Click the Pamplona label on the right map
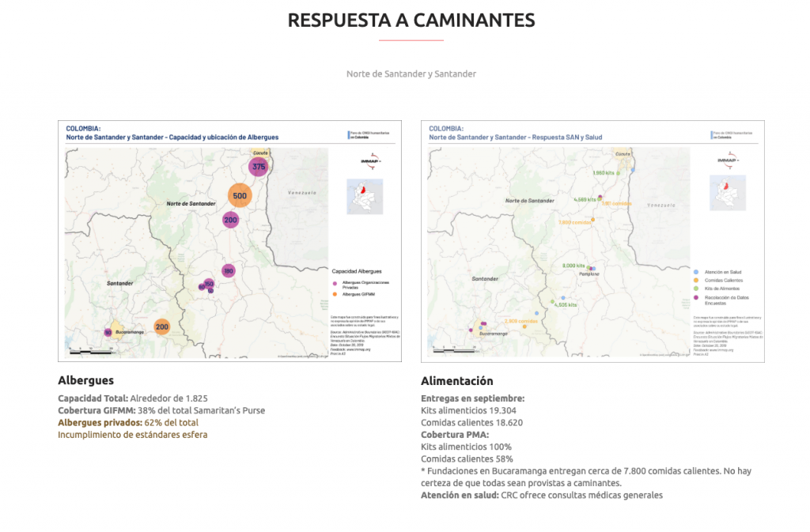Image resolution: width=810 pixels, height=532 pixels. [x=589, y=274]
